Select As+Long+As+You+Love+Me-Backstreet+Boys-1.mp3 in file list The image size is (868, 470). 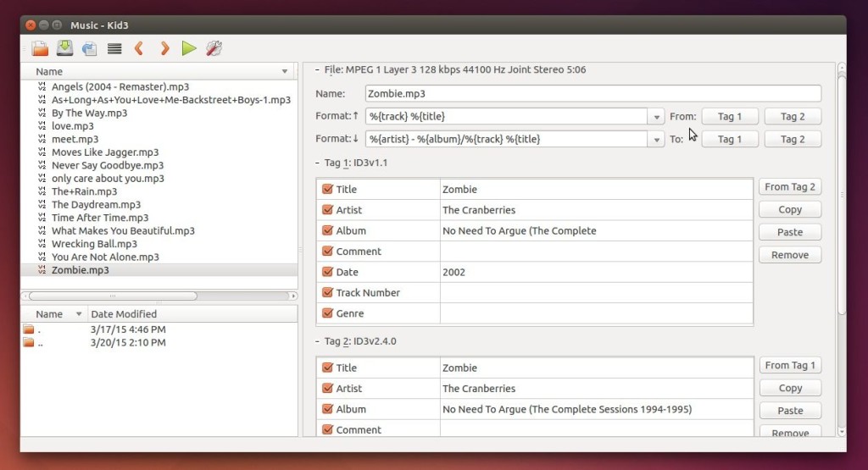coord(171,100)
